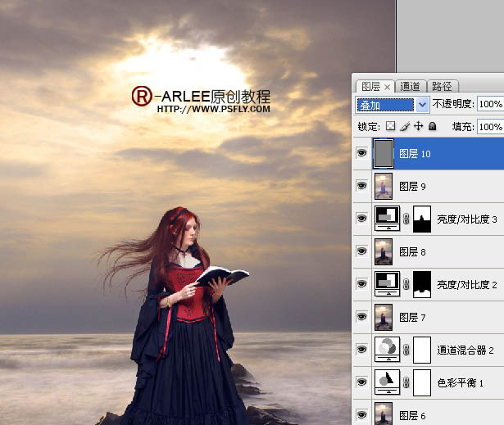The image size is (504, 425).
Task: Select Brightness/Contrast 3 adjustment icon
Action: click(384, 219)
